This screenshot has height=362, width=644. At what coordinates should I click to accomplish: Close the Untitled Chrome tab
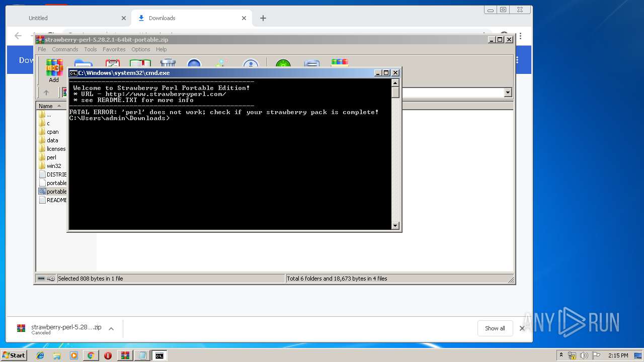[124, 18]
